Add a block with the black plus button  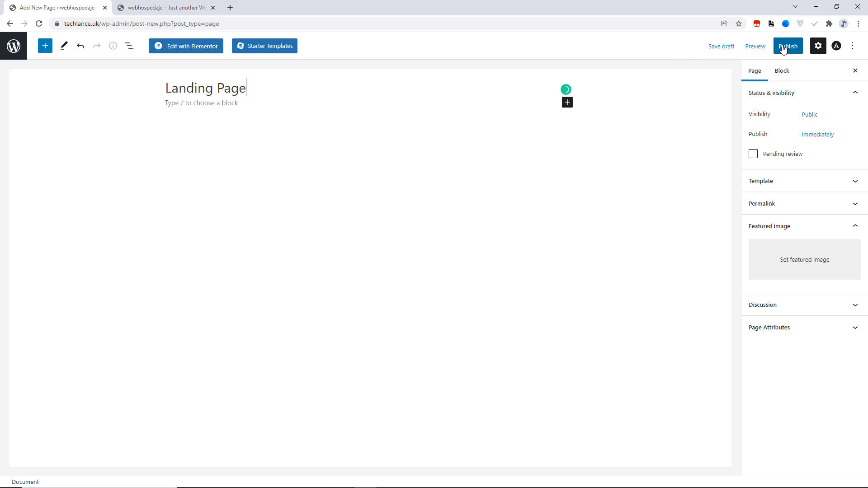click(567, 102)
